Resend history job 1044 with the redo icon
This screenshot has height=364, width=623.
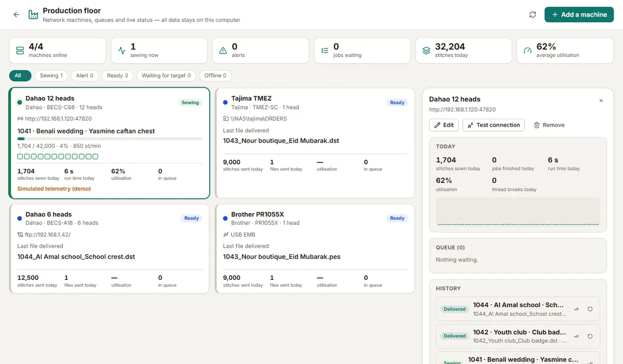pos(590,309)
